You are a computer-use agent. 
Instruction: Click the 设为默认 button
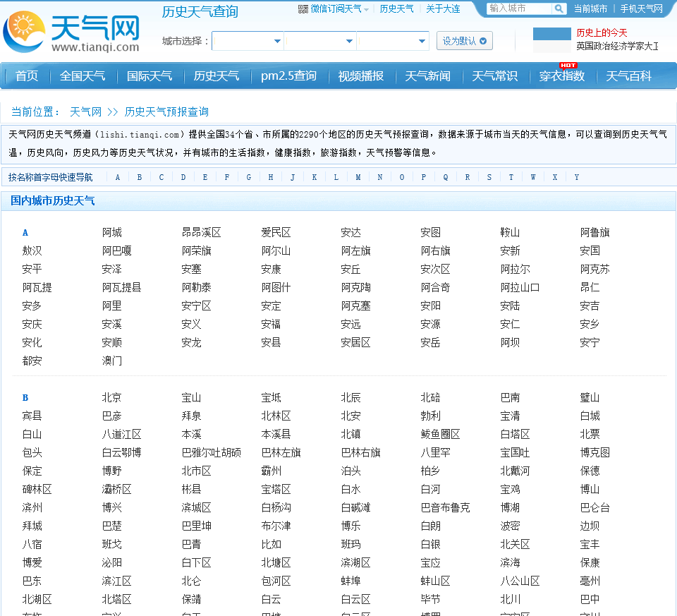click(464, 41)
